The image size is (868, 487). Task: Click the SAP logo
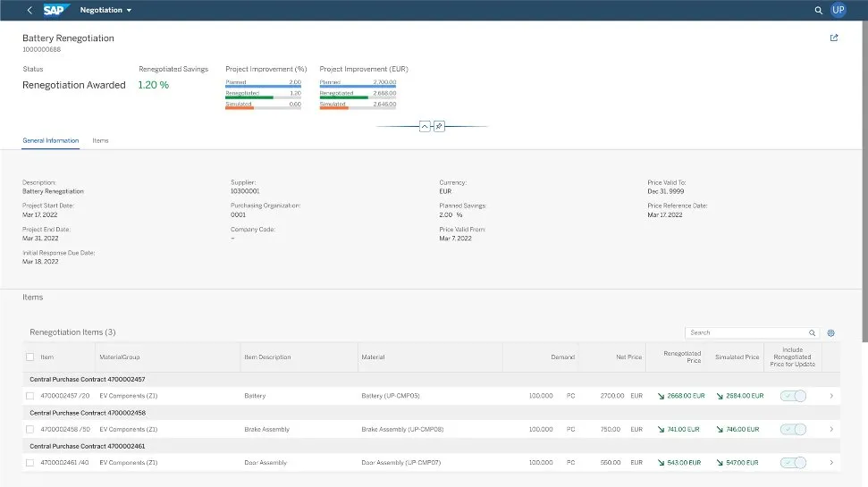58,10
